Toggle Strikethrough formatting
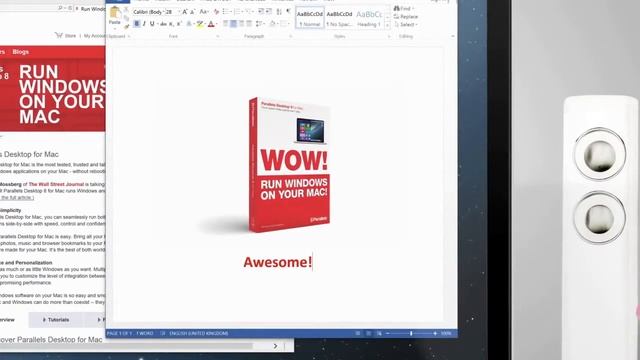 pos(164,23)
